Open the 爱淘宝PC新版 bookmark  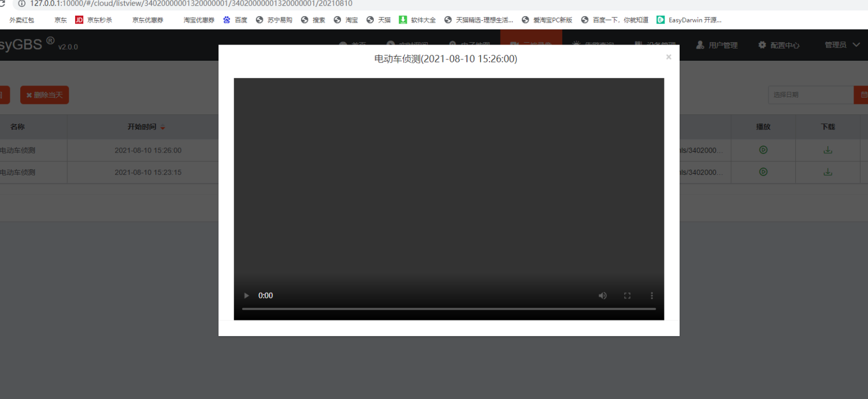pyautogui.click(x=547, y=20)
